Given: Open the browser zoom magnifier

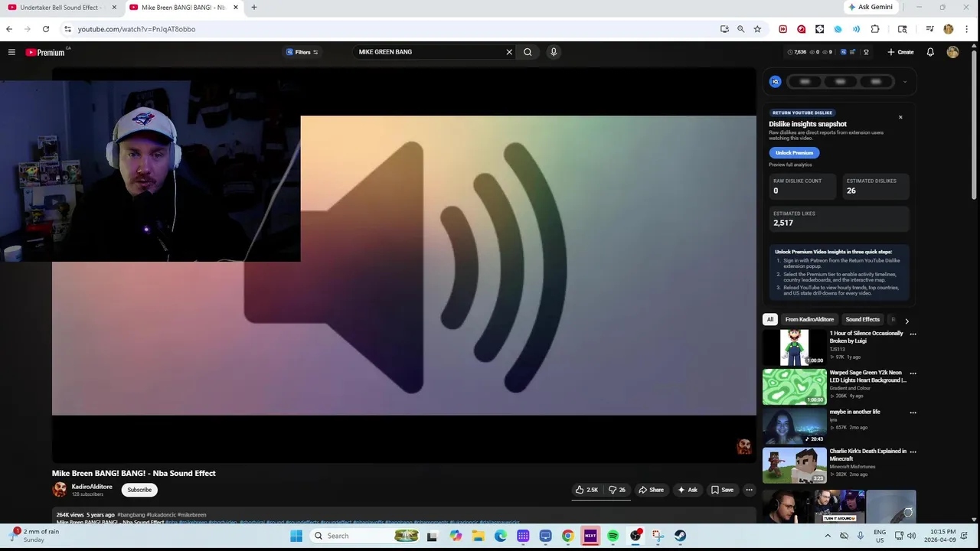Looking at the screenshot, I should point(740,29).
